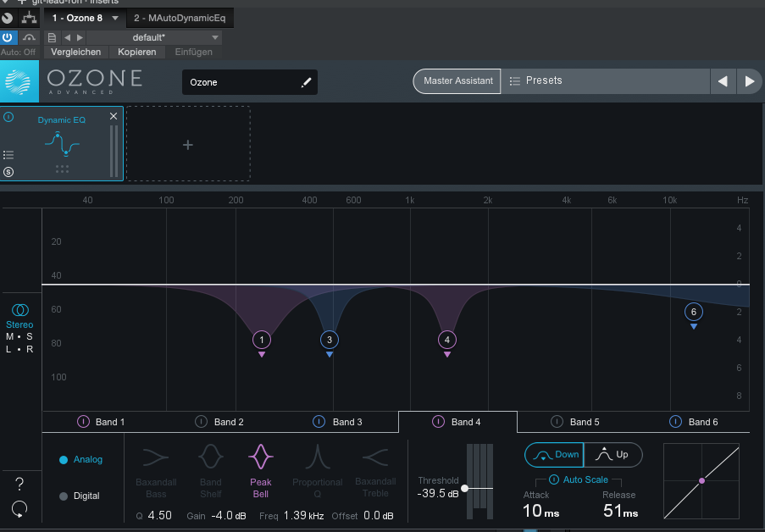Switch channel processing to S (Side)

point(30,336)
